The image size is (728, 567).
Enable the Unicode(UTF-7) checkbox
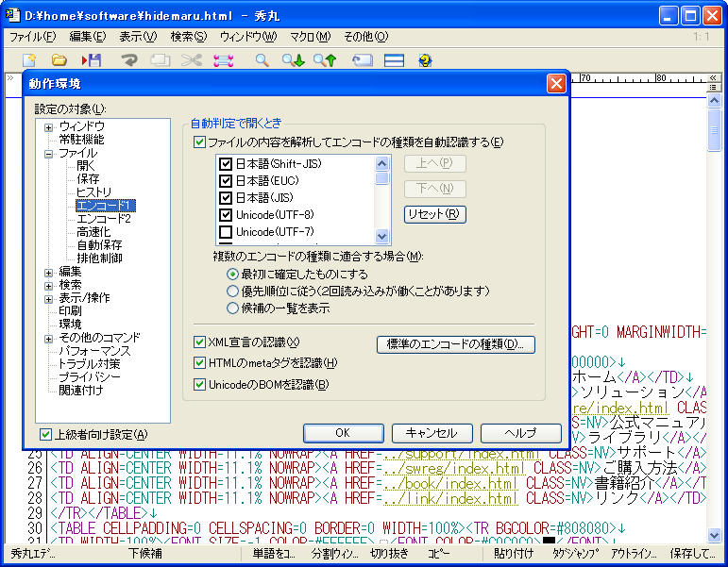point(226,232)
